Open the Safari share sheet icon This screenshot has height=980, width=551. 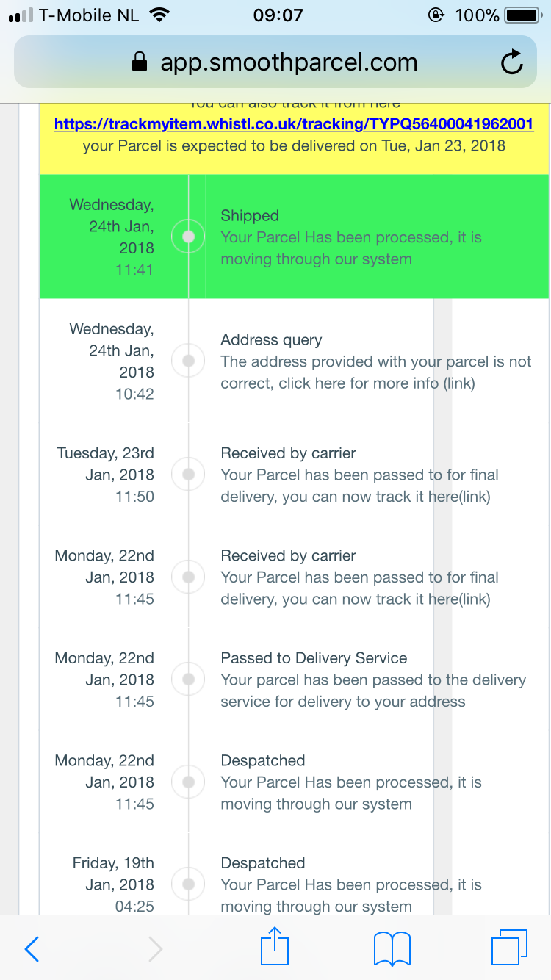(x=276, y=946)
